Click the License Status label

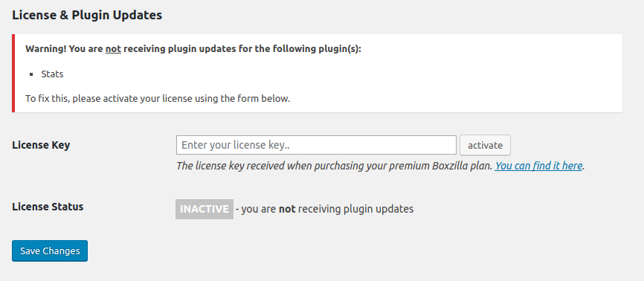coord(48,207)
